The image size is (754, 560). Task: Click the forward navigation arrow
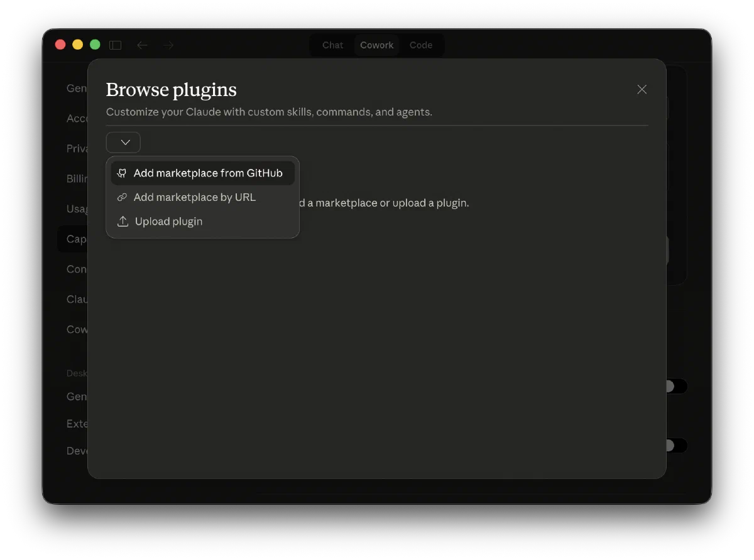[x=168, y=45]
